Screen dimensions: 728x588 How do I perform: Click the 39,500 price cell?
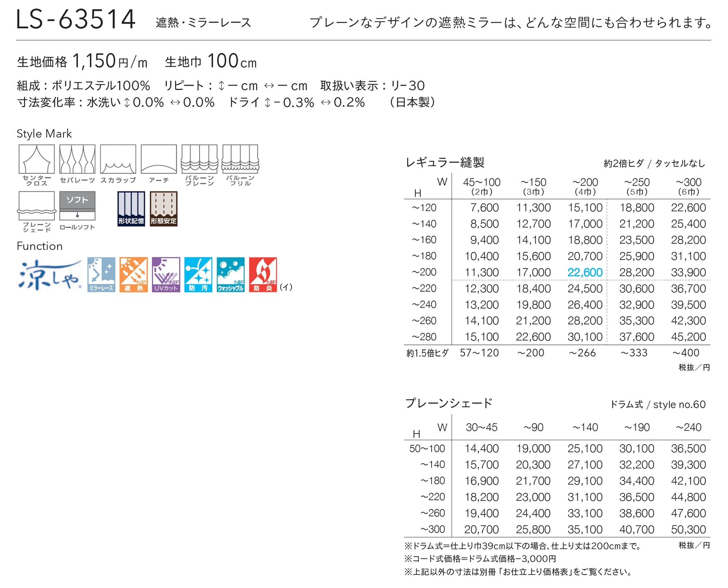(x=689, y=305)
